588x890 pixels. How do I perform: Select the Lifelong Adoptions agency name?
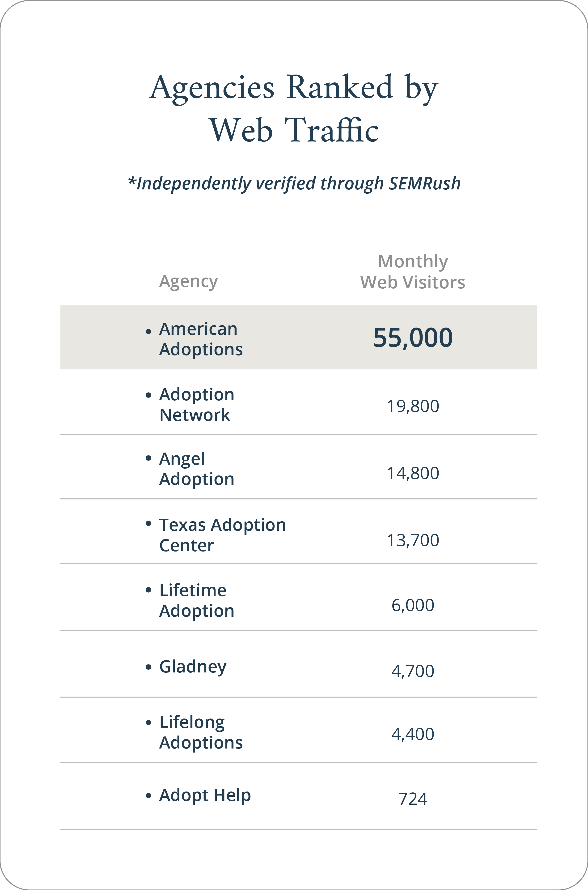pos(201,732)
